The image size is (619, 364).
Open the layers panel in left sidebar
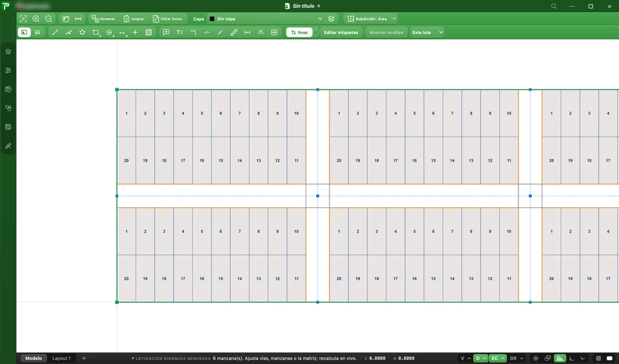click(8, 52)
